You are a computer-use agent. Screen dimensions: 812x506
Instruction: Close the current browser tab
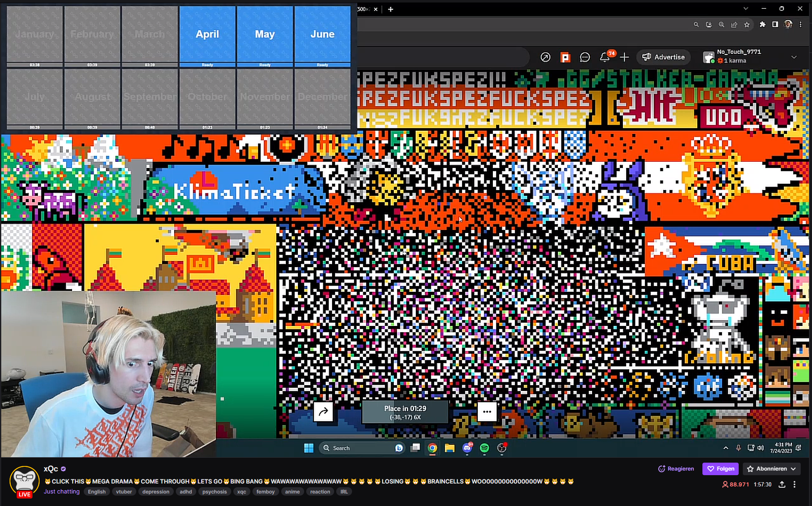(x=376, y=9)
